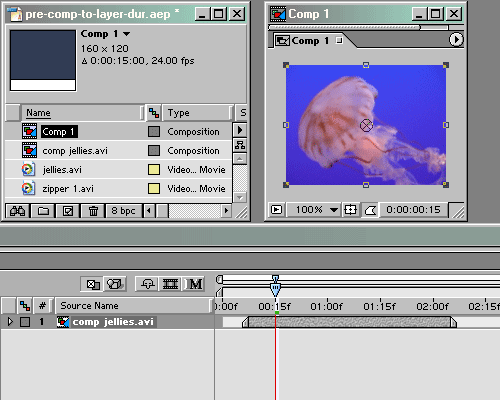500x400 pixels.
Task: Click the Source Name column header
Action: pos(133,306)
